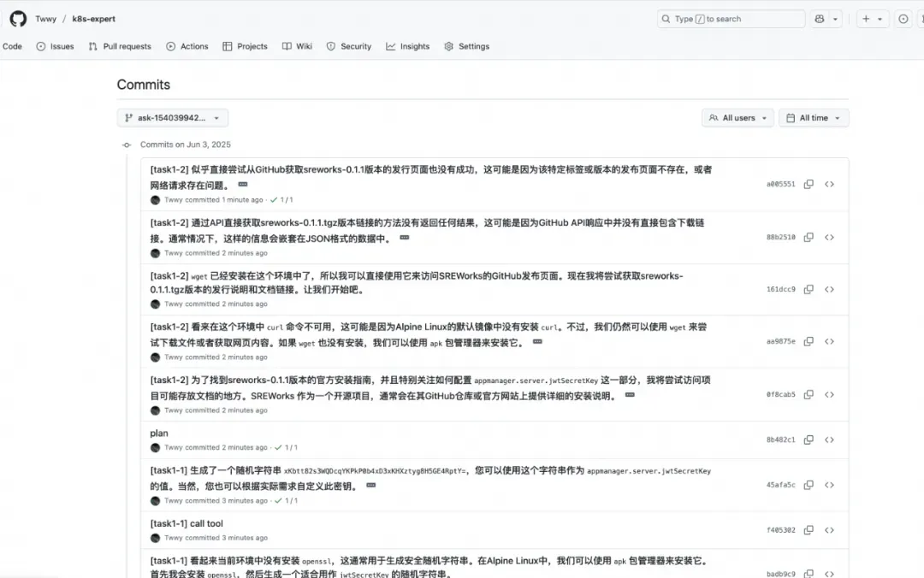Screen dimensions: 924x578
Task: Open the issues circle icon in the header
Action: tap(903, 19)
